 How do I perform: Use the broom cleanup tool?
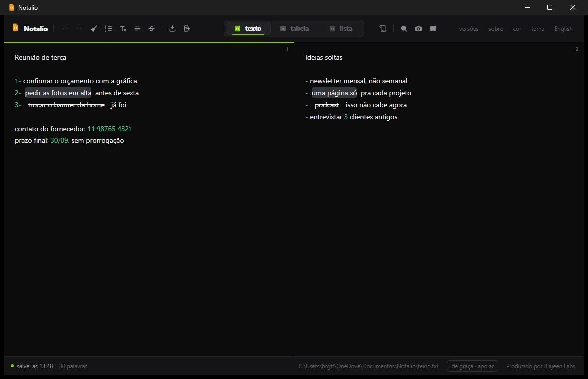(x=94, y=29)
